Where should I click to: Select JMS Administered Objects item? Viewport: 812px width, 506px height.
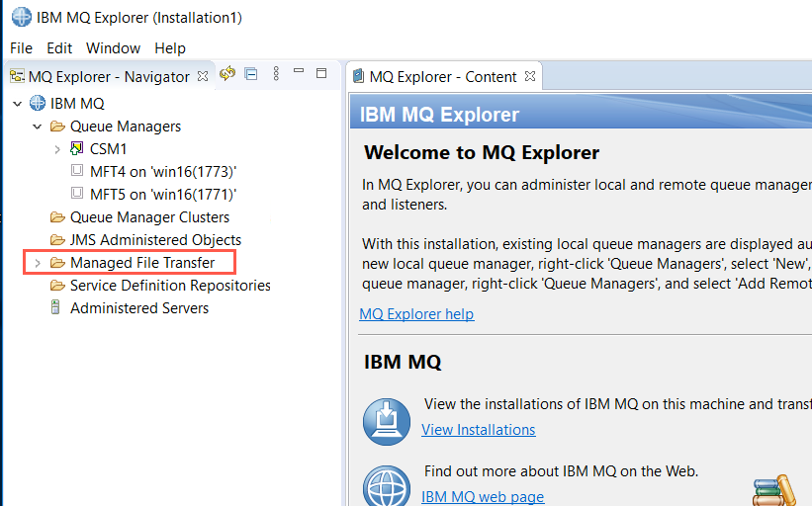(155, 240)
